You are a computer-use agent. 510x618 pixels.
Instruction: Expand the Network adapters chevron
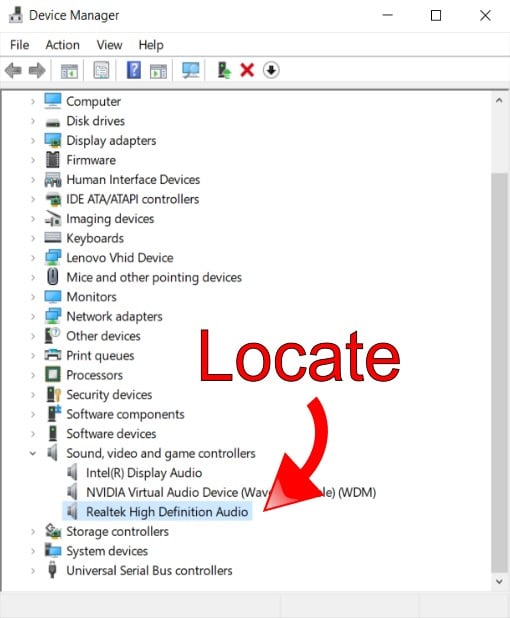click(x=33, y=316)
